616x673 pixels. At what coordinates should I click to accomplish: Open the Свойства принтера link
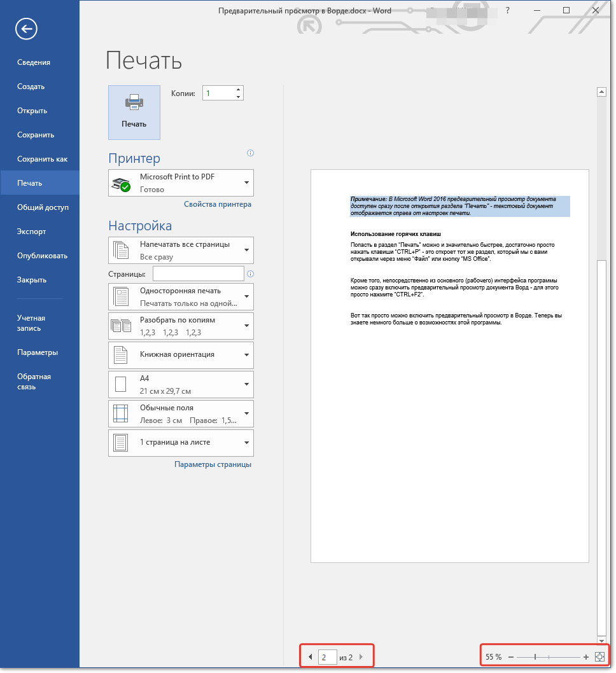tap(217, 204)
